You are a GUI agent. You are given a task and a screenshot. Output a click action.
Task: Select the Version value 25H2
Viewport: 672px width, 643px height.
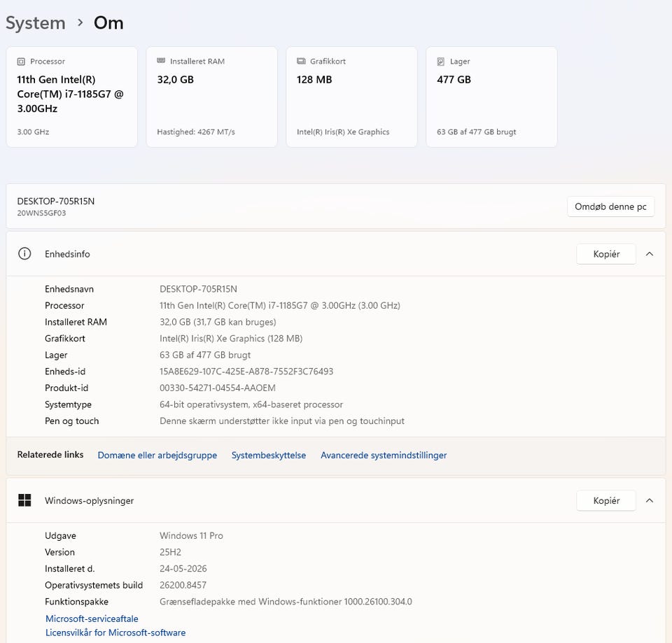tap(170, 552)
